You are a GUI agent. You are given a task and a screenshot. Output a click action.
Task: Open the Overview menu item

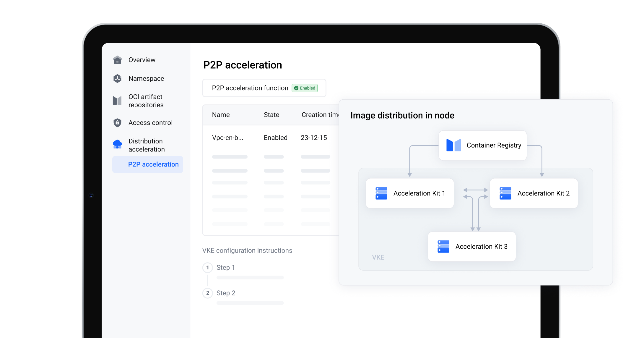pyautogui.click(x=142, y=60)
